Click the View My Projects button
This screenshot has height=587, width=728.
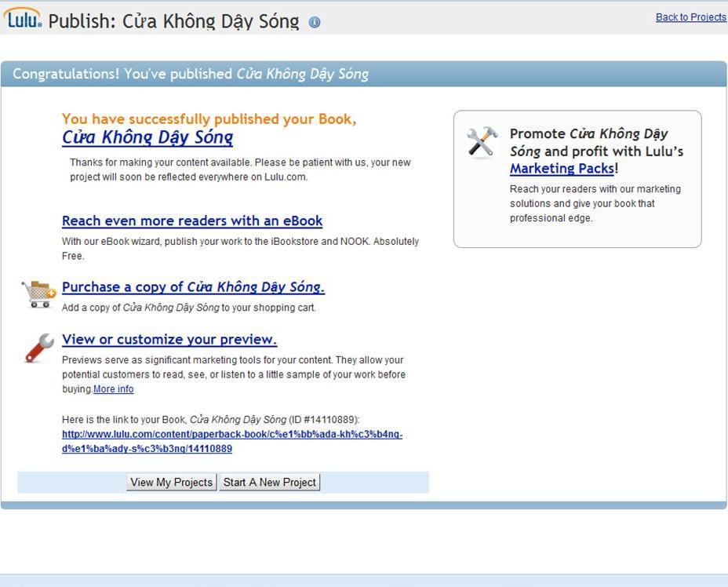pyautogui.click(x=171, y=483)
